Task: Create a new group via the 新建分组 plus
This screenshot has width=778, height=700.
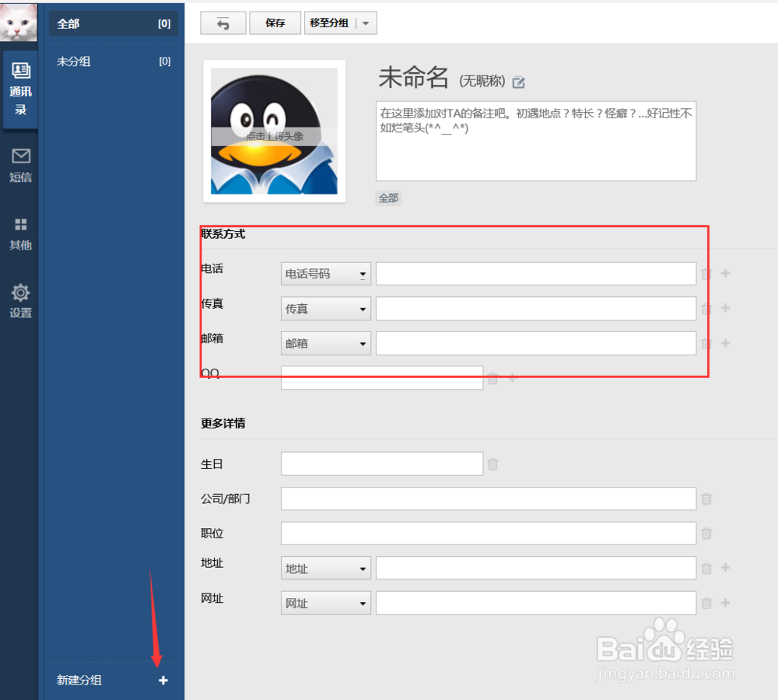Action: pos(163,680)
